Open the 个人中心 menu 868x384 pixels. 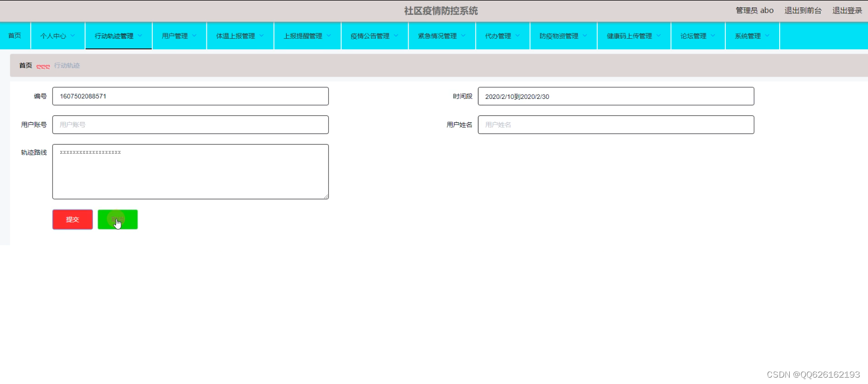pos(58,36)
